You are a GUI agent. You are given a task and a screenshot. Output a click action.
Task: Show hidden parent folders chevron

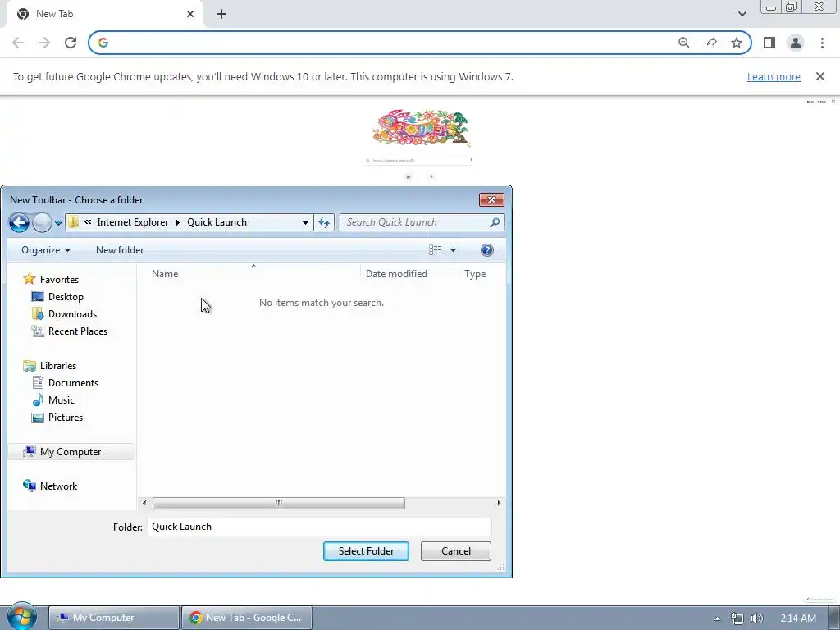coord(88,222)
